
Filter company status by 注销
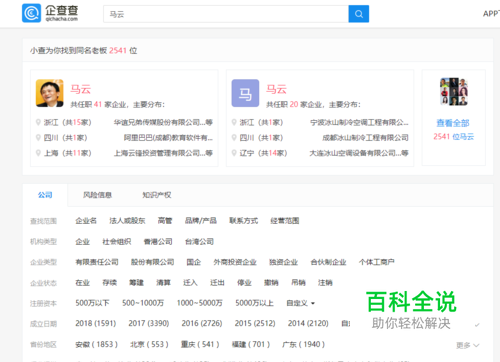tap(325, 283)
